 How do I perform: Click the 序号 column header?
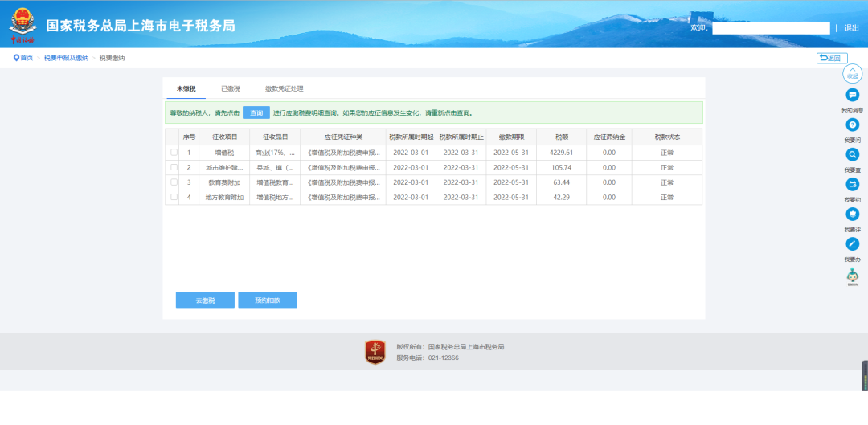click(x=189, y=137)
